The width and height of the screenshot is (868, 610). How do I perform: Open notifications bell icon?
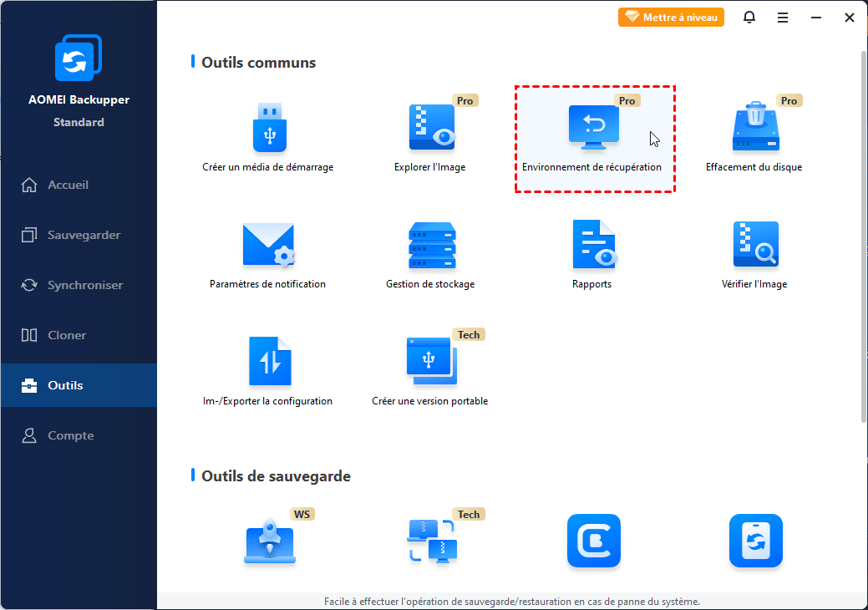click(x=749, y=18)
